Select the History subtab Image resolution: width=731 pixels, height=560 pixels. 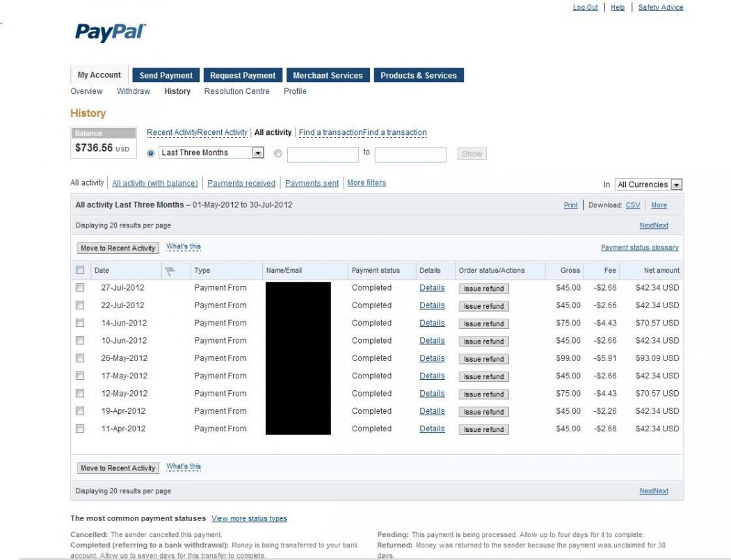(x=177, y=91)
